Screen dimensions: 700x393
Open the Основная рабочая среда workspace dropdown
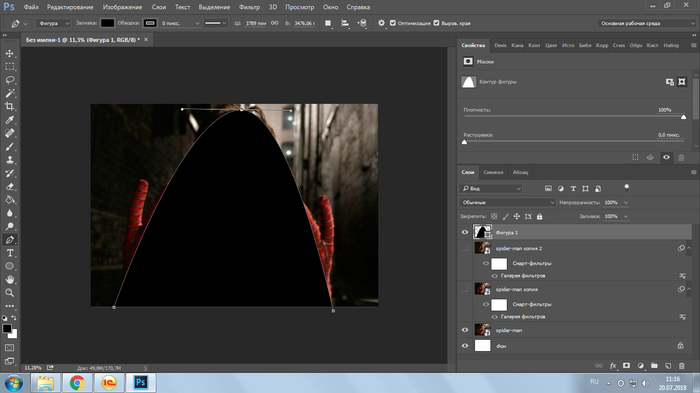click(x=646, y=23)
